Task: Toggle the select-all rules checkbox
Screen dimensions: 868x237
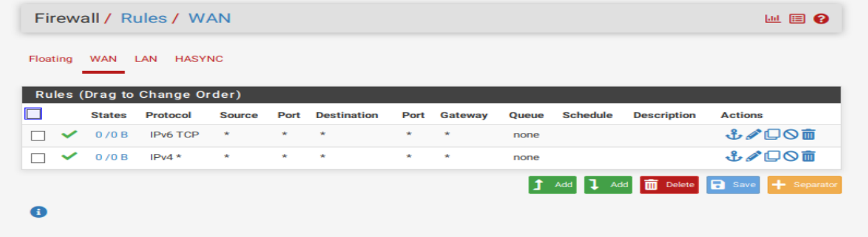Action: point(33,114)
